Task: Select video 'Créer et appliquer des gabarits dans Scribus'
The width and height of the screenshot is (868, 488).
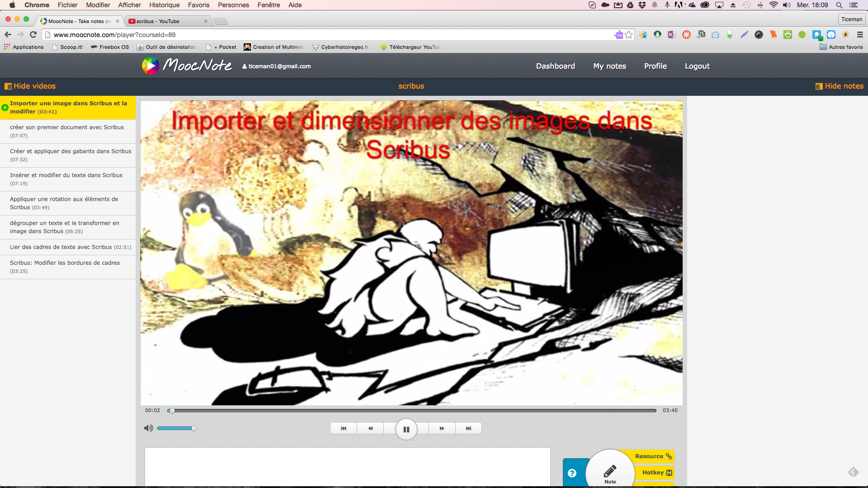Action: click(68, 155)
